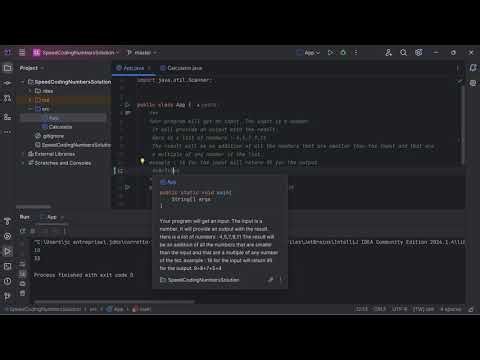This screenshot has width=480, height=360.
Task: Run the App configuration with play icon
Action: 330,53
